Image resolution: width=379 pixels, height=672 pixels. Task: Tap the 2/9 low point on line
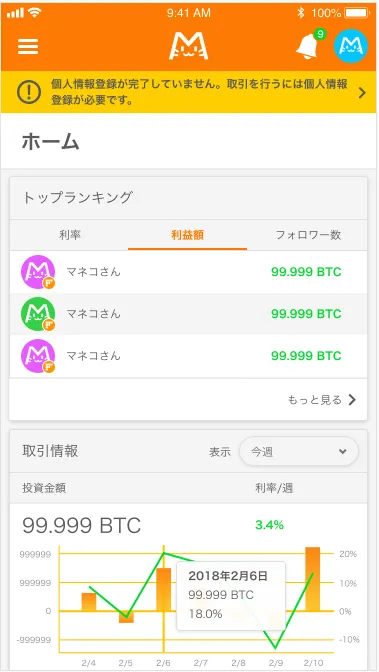[x=275, y=648]
